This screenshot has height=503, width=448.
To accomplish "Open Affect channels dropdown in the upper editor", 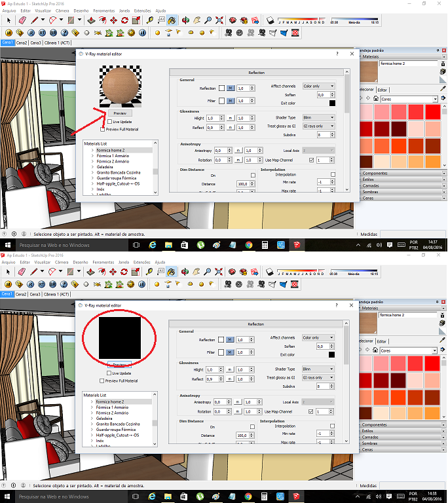I will [319, 86].
